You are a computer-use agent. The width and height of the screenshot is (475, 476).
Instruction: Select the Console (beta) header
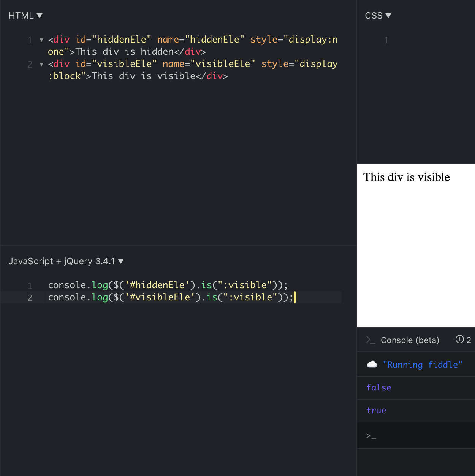410,340
